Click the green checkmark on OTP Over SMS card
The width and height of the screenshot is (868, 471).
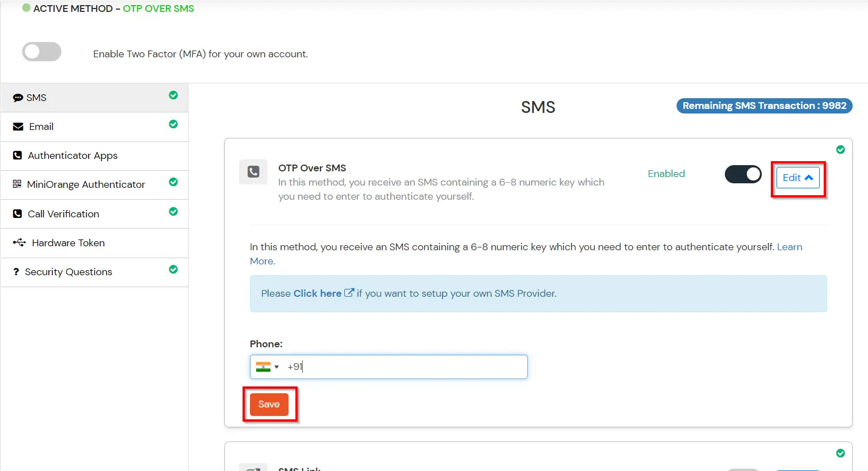click(840, 150)
